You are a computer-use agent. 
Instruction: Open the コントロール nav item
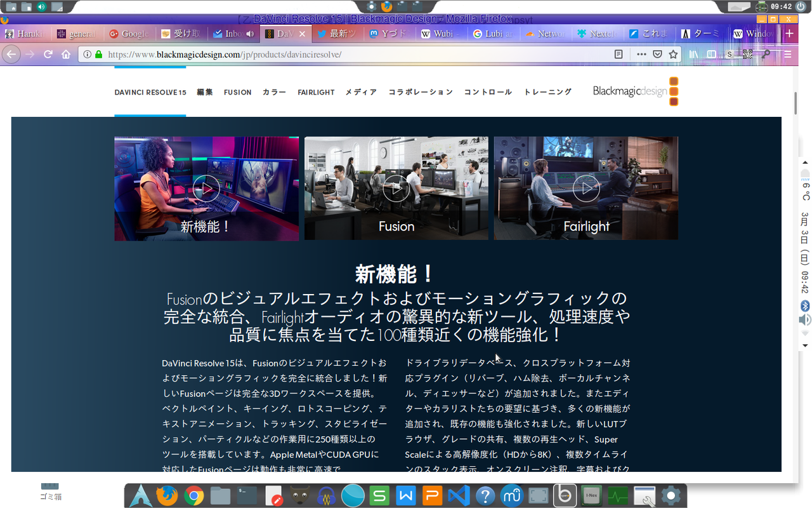tap(488, 92)
